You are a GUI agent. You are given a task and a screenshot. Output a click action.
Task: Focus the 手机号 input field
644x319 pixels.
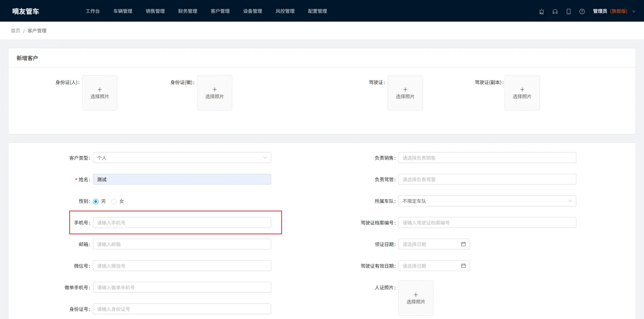coord(182,222)
